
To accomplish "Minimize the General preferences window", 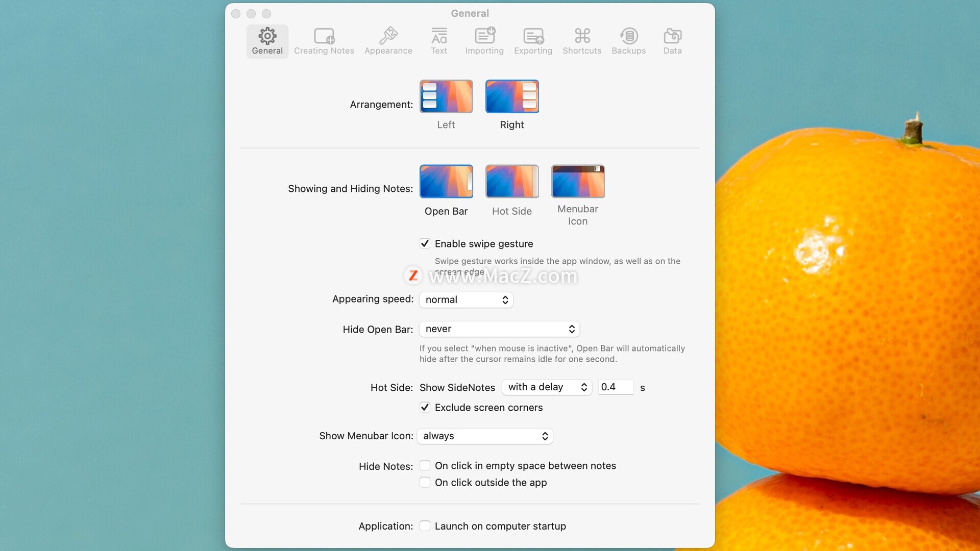I will [251, 14].
